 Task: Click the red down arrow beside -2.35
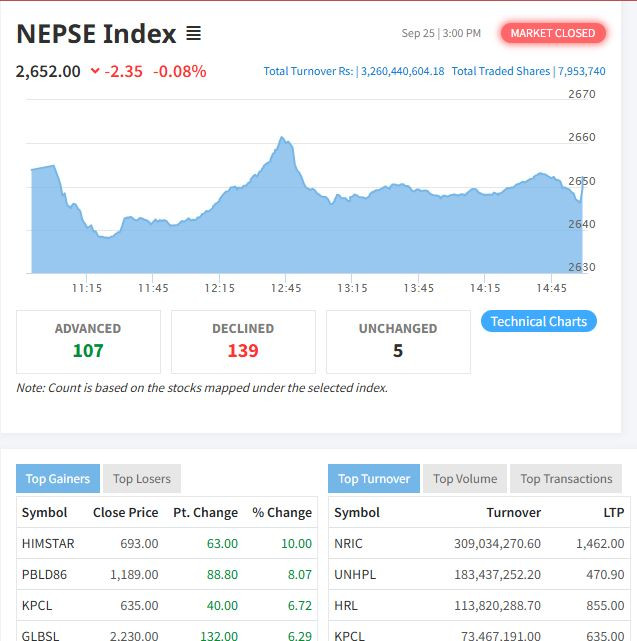[x=95, y=71]
